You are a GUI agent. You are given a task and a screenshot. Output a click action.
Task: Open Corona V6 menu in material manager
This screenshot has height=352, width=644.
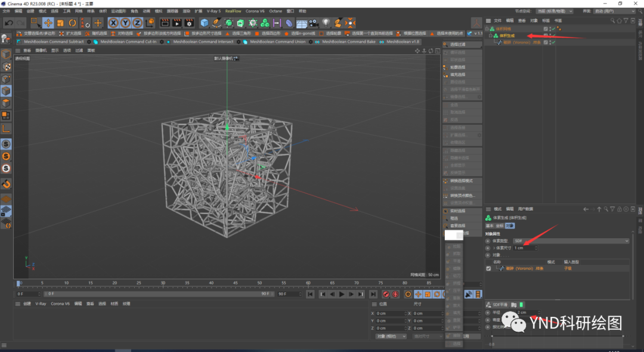pos(60,304)
